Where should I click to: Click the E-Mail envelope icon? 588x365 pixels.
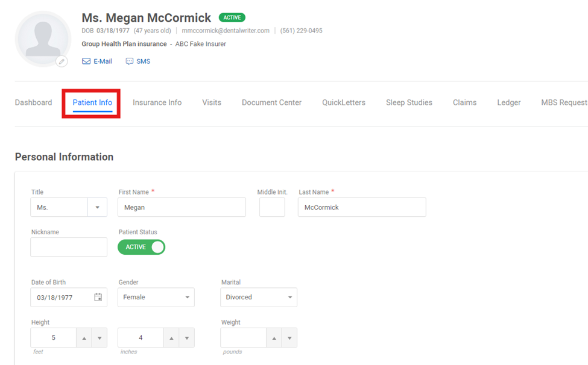pos(86,61)
